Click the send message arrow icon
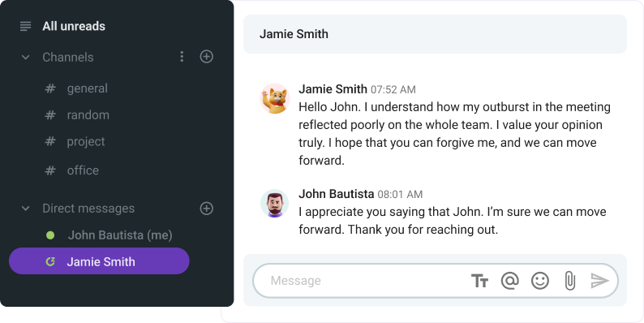The width and height of the screenshot is (644, 323). (599, 281)
